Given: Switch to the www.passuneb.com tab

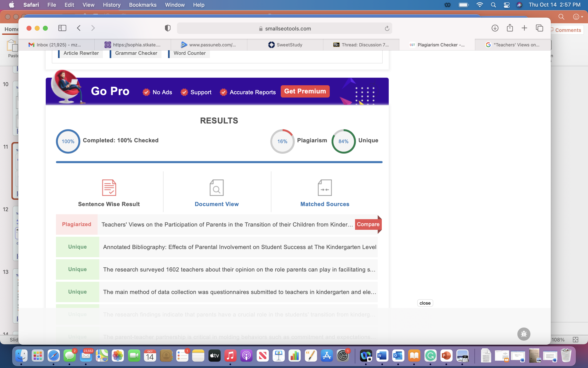Looking at the screenshot, I should [x=209, y=45].
